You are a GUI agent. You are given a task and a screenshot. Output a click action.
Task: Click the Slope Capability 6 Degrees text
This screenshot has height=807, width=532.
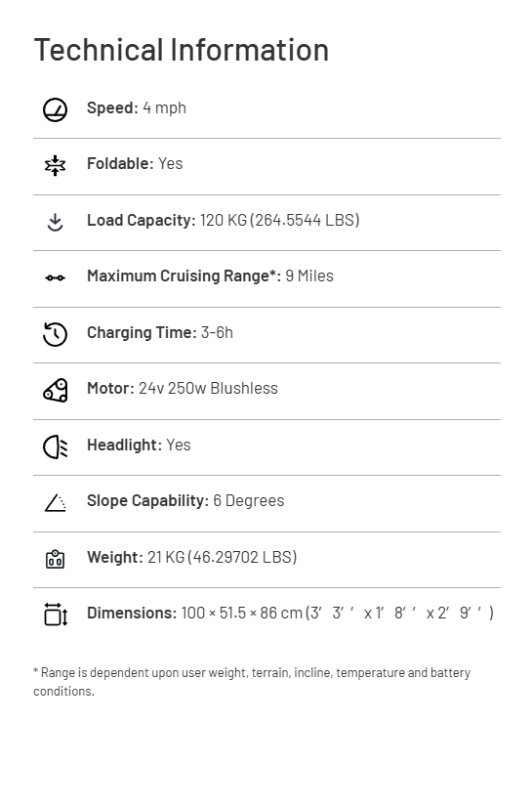coord(185,501)
